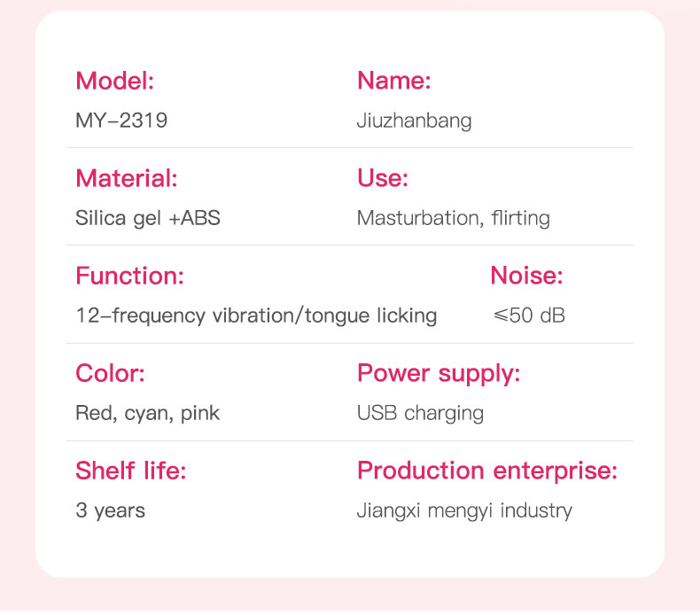The width and height of the screenshot is (700, 615).
Task: Click the Production enterprise label heading
Action: click(486, 471)
